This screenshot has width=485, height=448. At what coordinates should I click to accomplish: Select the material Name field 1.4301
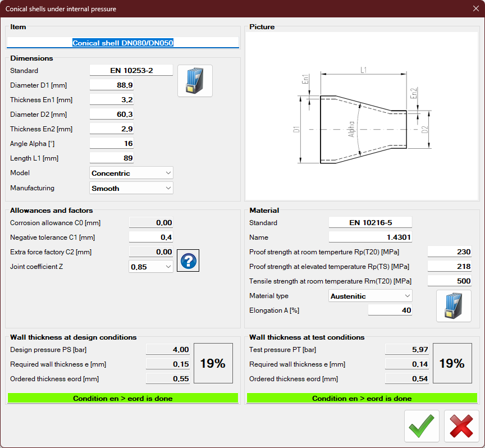point(370,237)
